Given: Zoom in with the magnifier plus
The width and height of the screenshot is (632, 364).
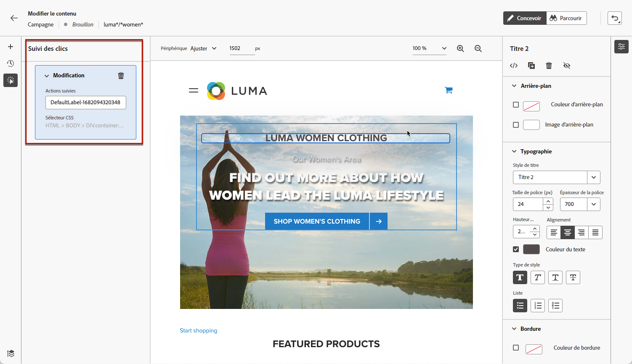Looking at the screenshot, I should 460,48.
